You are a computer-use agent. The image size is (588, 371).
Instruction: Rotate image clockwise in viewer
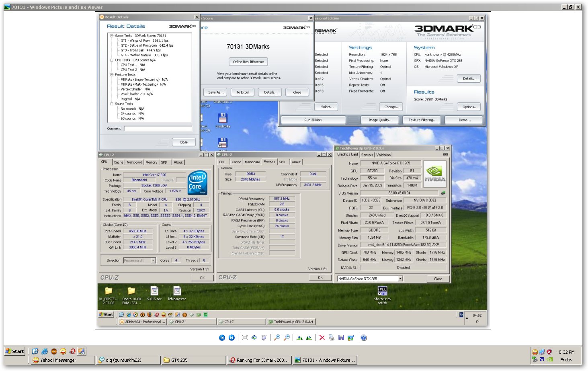[299, 338]
